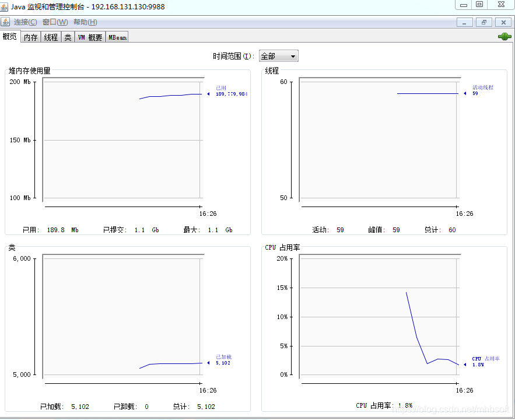This screenshot has height=420, width=515.
Task: Click the CPU 占用率 1.8% legend label
Action: pyautogui.click(x=485, y=362)
